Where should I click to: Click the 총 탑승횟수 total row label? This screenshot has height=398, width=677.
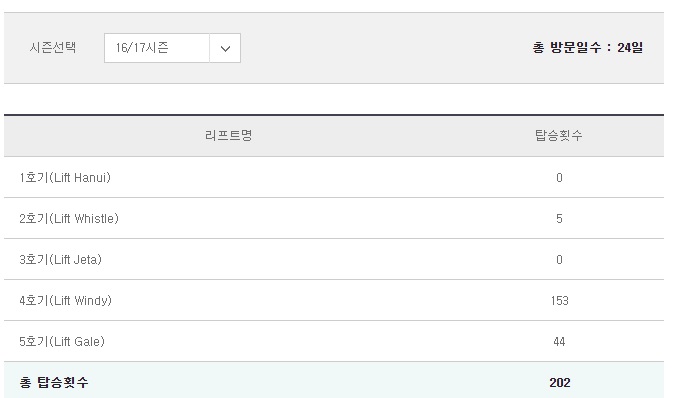pyautogui.click(x=54, y=382)
